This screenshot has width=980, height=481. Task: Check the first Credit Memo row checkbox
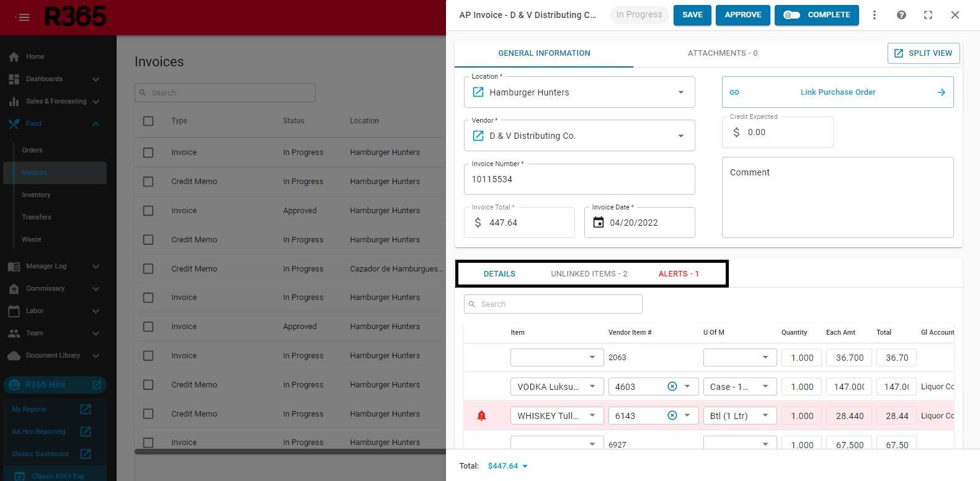(148, 182)
